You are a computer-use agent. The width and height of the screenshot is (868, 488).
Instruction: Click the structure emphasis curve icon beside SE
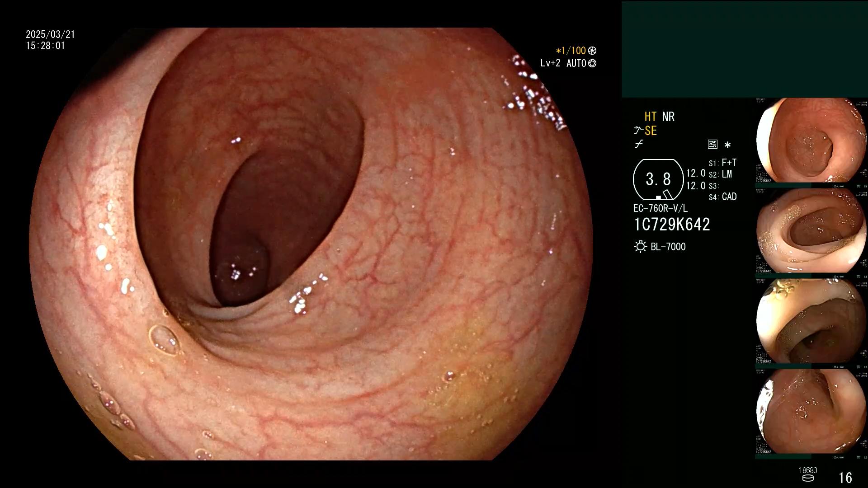638,131
